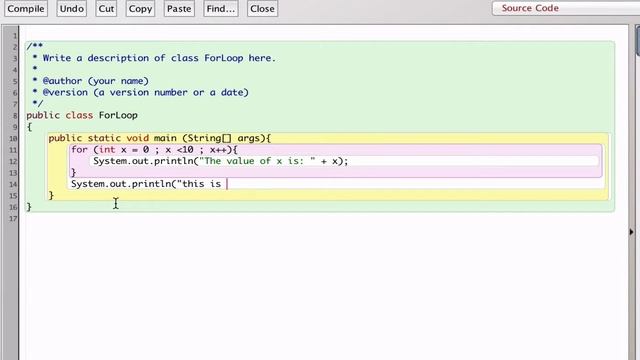Open the Find... dialog
The width and height of the screenshot is (640, 360).
click(x=221, y=9)
